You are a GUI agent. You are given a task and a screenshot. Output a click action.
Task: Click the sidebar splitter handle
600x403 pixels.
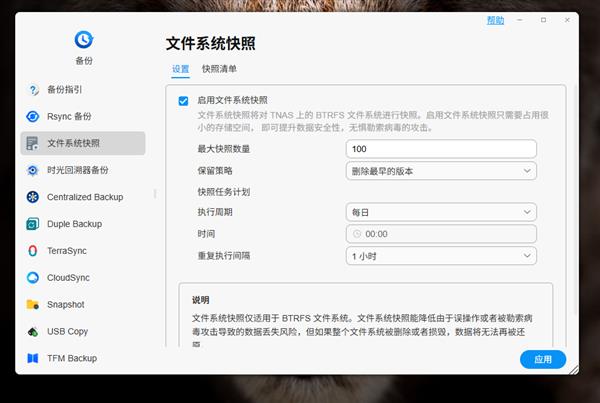click(x=155, y=193)
